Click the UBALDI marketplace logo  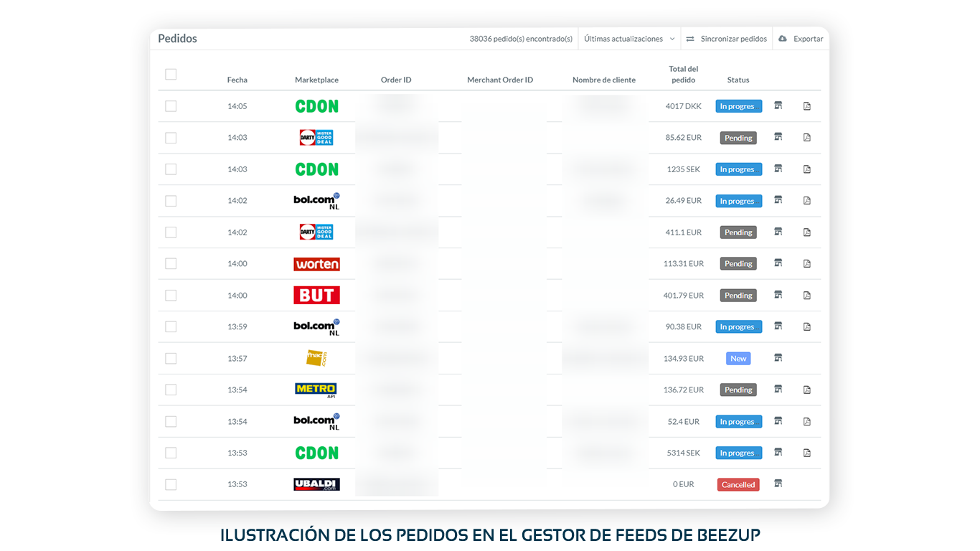click(316, 484)
